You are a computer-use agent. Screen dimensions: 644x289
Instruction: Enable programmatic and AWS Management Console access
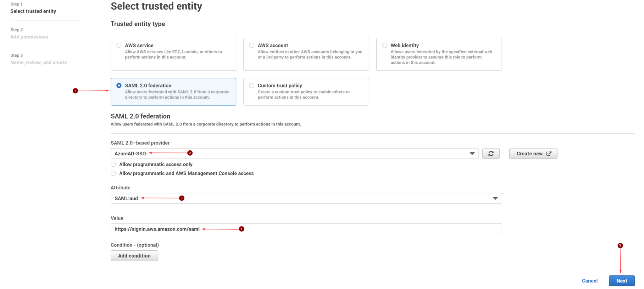coord(113,173)
